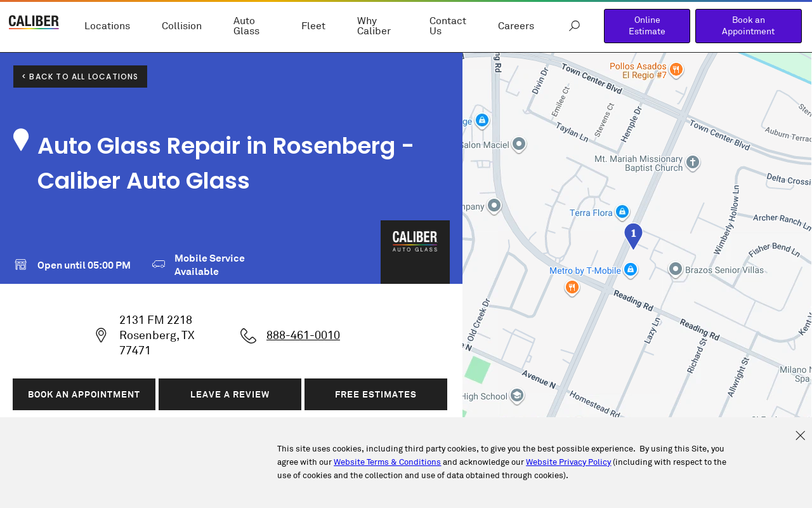This screenshot has width=812, height=508.
Task: Click the Caliber Auto Glass logo tile
Action: point(415,252)
